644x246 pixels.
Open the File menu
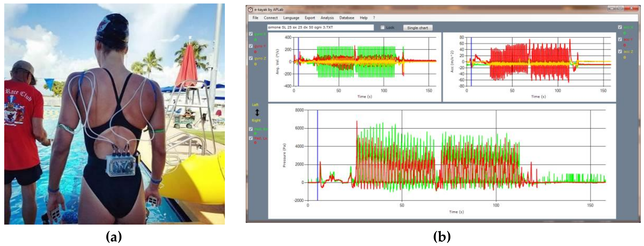coord(255,18)
